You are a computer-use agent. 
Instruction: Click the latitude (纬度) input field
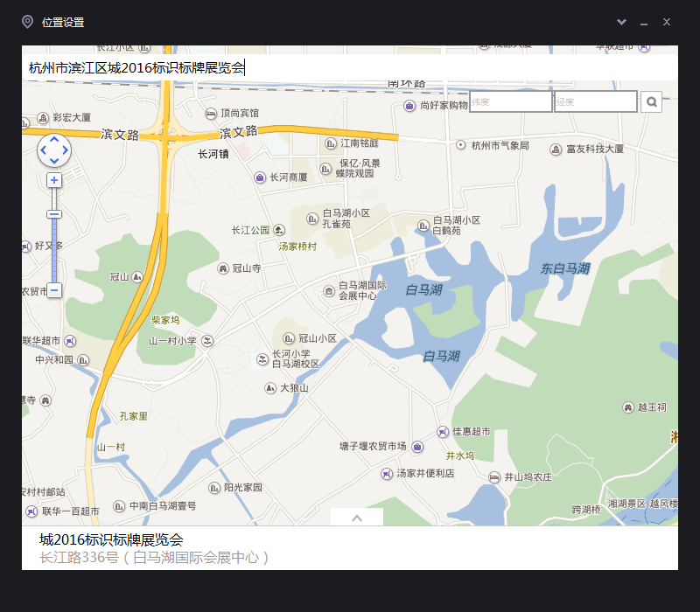click(511, 101)
